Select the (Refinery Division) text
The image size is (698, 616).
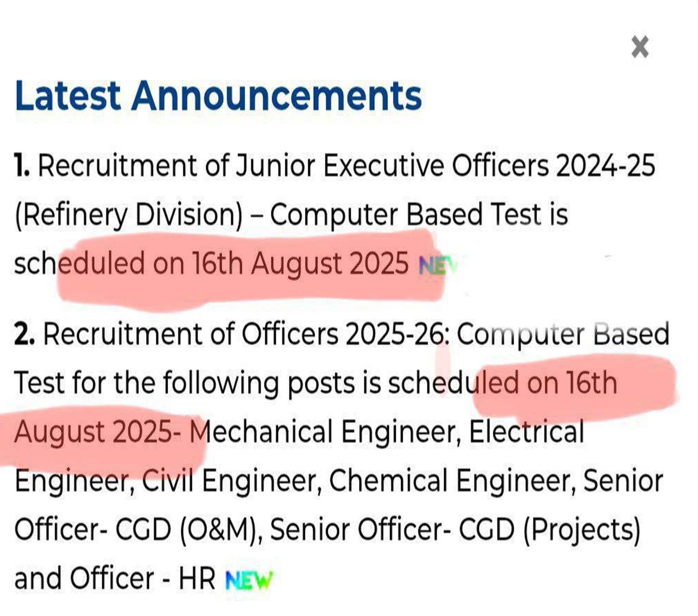129,216
